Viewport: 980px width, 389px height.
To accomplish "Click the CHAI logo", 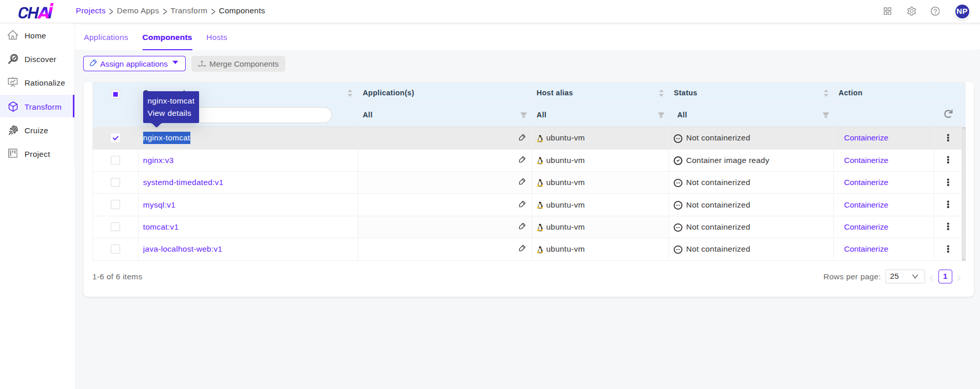I will (x=36, y=11).
